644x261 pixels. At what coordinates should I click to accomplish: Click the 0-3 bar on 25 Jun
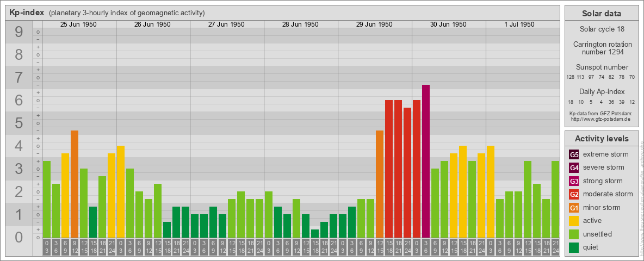point(47,200)
